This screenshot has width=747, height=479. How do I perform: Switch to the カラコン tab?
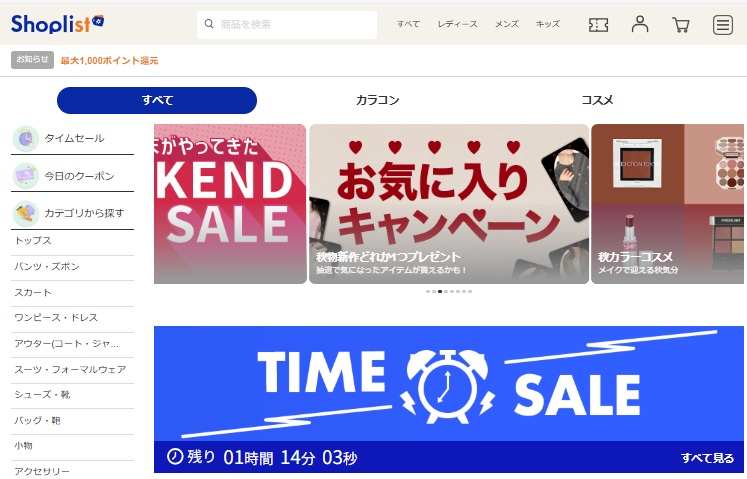(x=377, y=100)
